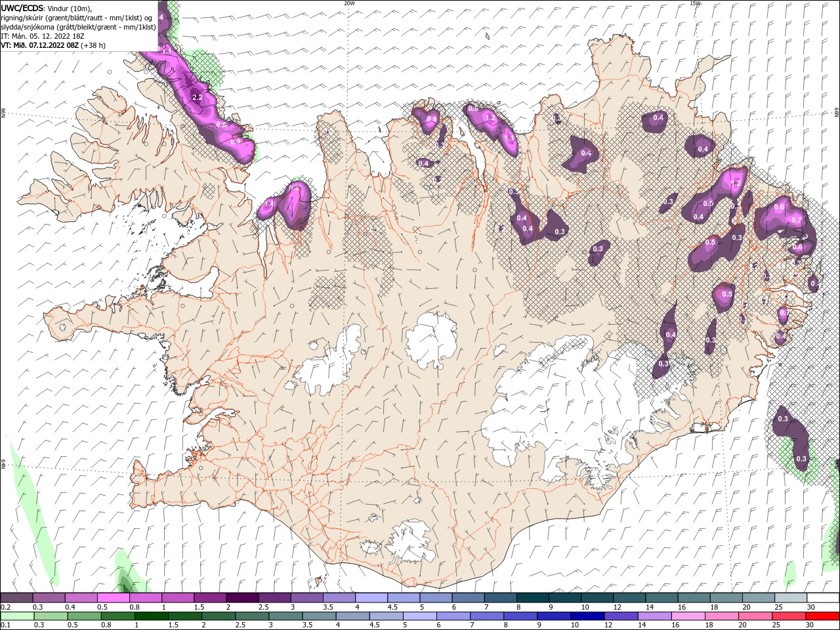Click the rain legend swatch between 10 and 12
The image size is (840, 630).
coord(587,616)
